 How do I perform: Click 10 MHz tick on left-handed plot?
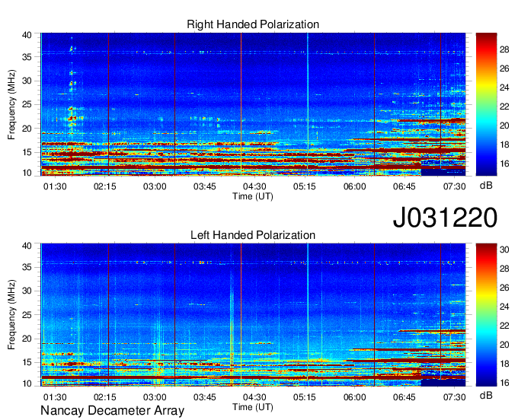(27, 383)
